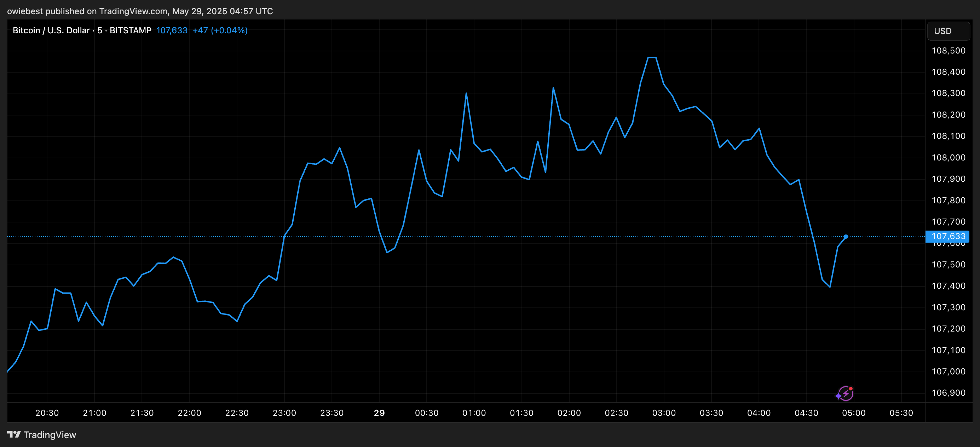The image size is (980, 447).
Task: Click the Bitcoin / U.S. Dollar symbol title
Action: tap(51, 30)
